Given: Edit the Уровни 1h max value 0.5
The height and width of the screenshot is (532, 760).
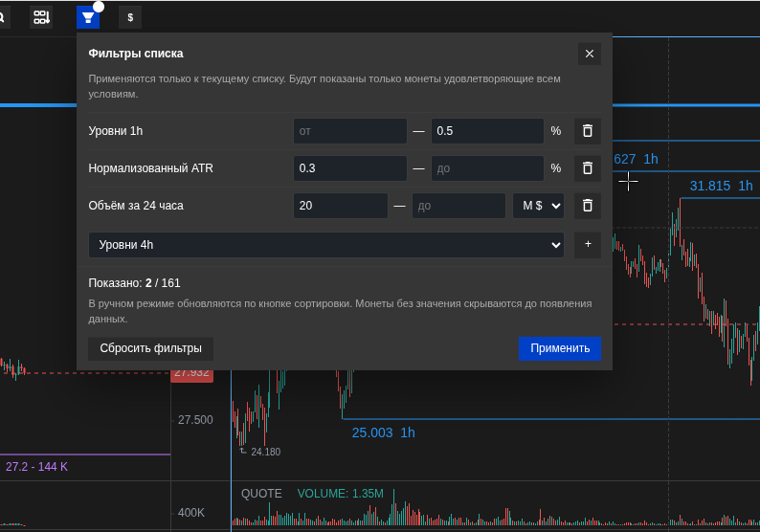Looking at the screenshot, I should [x=487, y=131].
